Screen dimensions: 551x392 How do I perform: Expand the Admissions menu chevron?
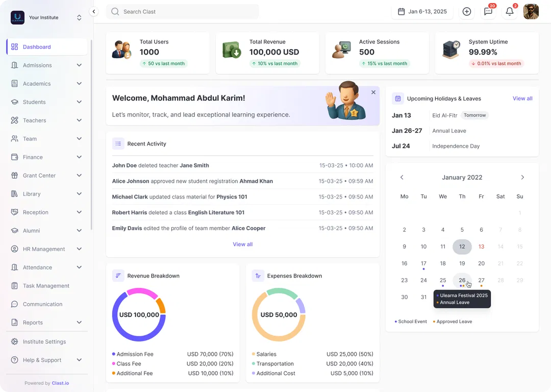pyautogui.click(x=79, y=65)
